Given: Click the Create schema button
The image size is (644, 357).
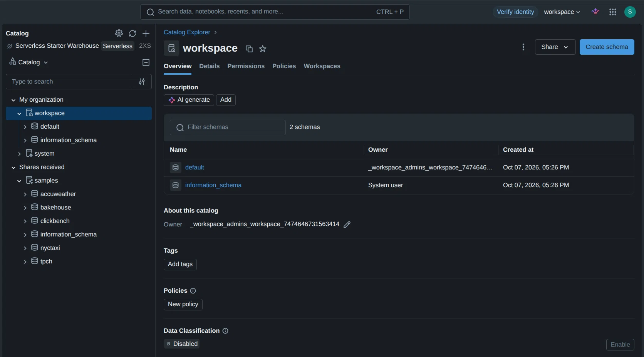Looking at the screenshot, I should (x=607, y=47).
